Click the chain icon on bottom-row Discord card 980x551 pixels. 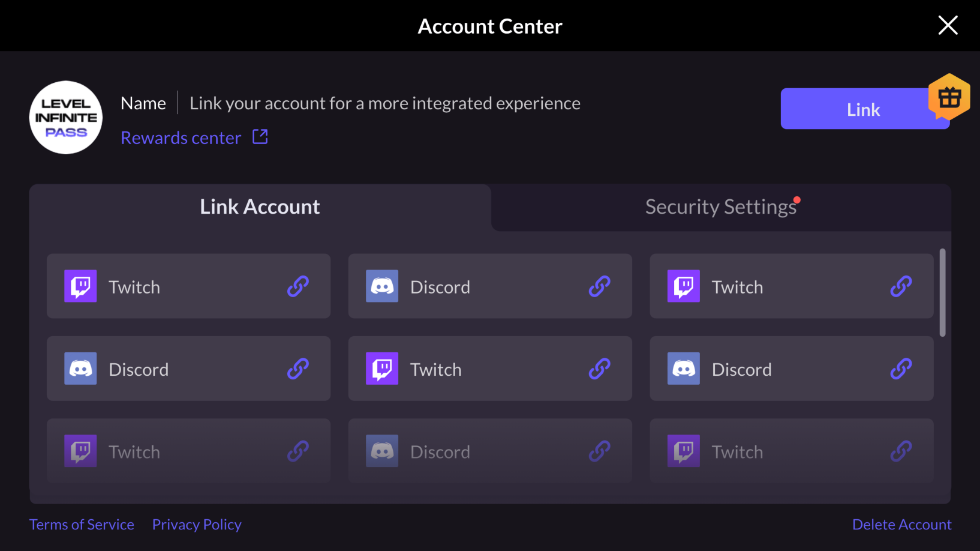599,451
